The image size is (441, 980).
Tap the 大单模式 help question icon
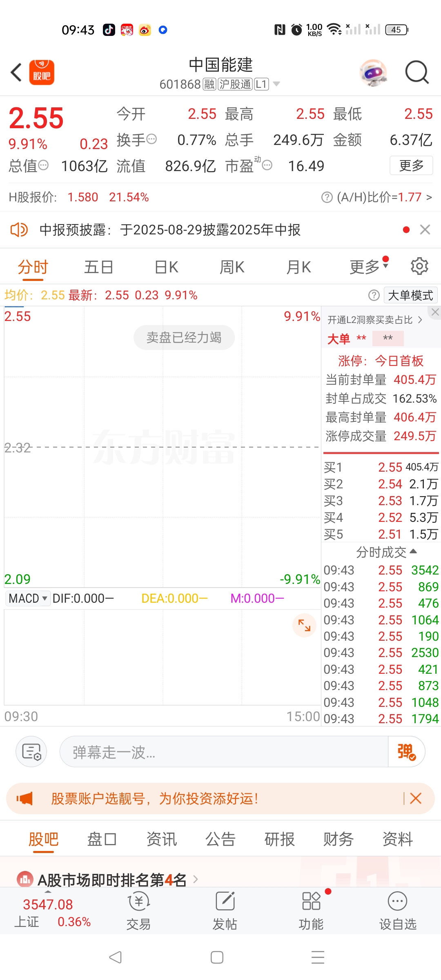tap(374, 295)
